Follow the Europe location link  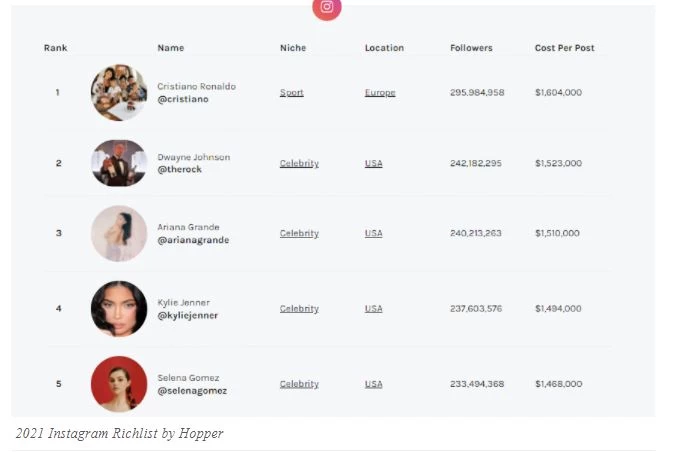tap(380, 93)
